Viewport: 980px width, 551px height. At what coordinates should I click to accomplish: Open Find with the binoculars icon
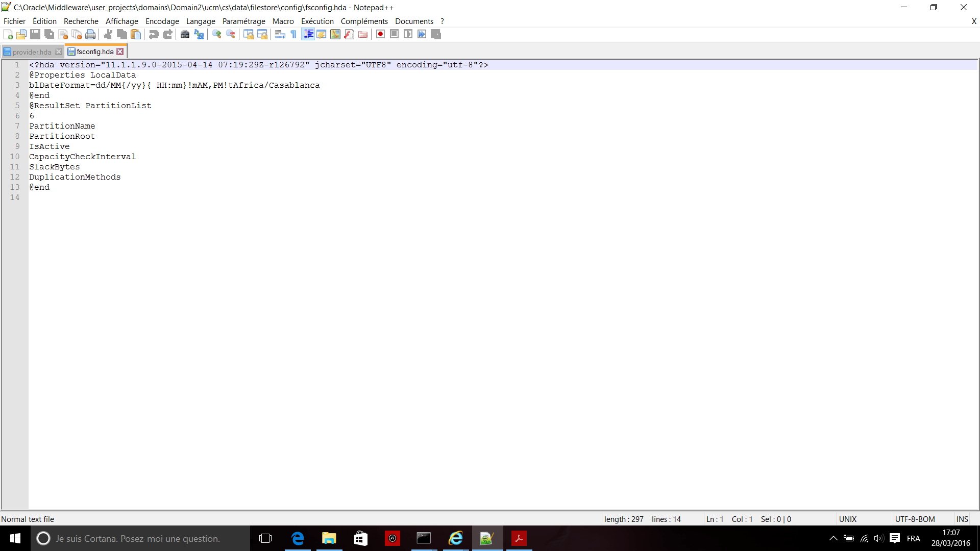(185, 34)
